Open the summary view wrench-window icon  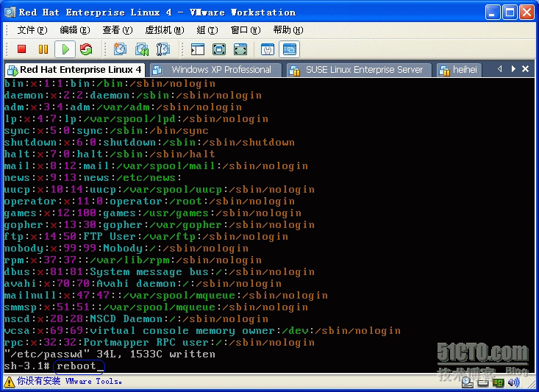268,49
